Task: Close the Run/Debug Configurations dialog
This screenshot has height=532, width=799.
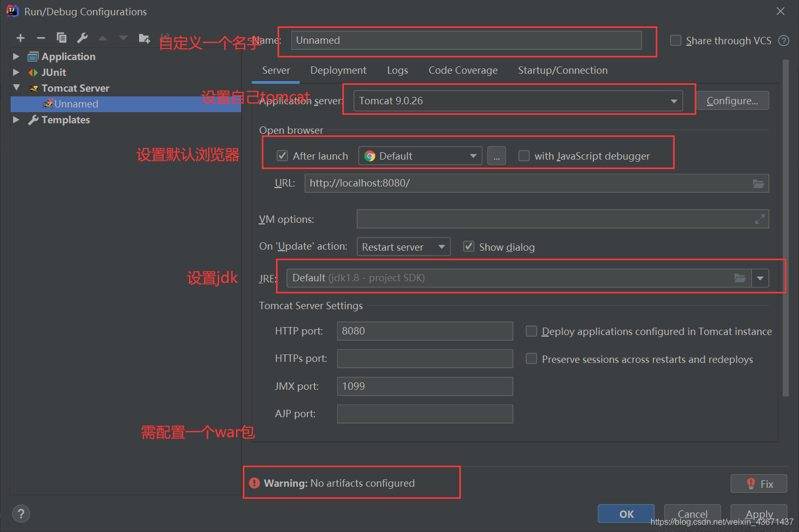Action: (781, 11)
